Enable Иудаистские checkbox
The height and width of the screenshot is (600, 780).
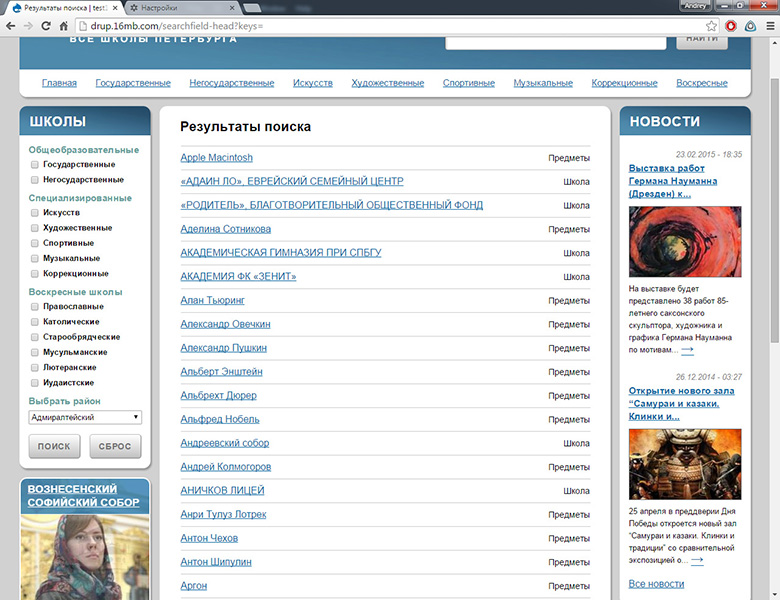[x=34, y=383]
